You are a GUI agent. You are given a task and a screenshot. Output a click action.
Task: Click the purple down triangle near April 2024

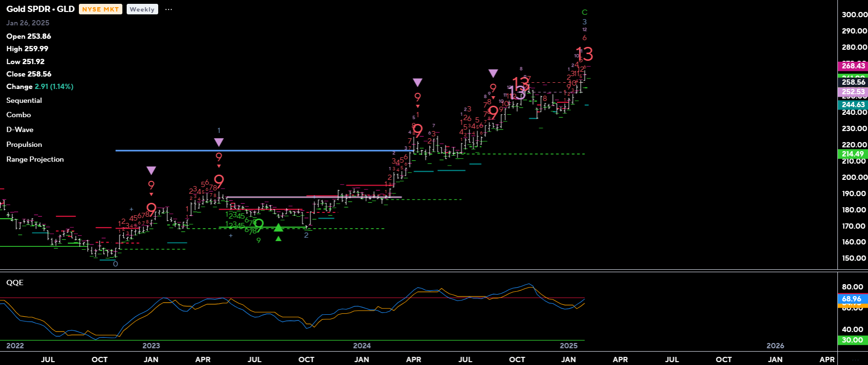(x=417, y=83)
